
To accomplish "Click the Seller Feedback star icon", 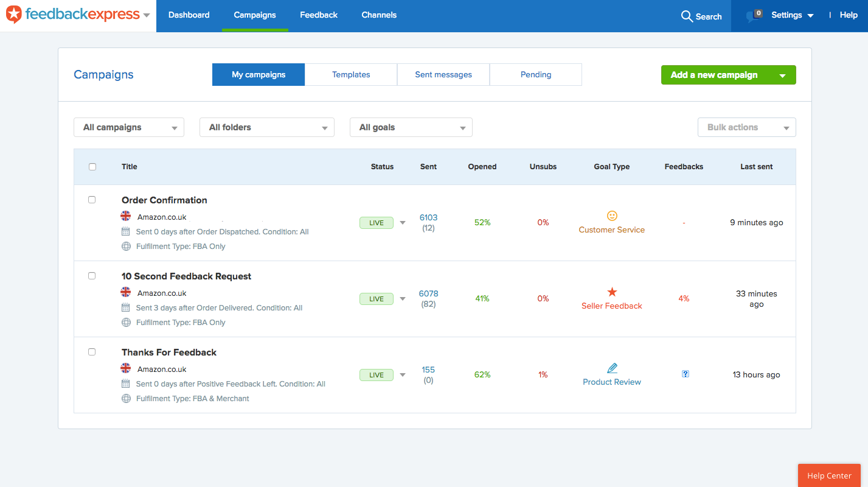I will (612, 292).
